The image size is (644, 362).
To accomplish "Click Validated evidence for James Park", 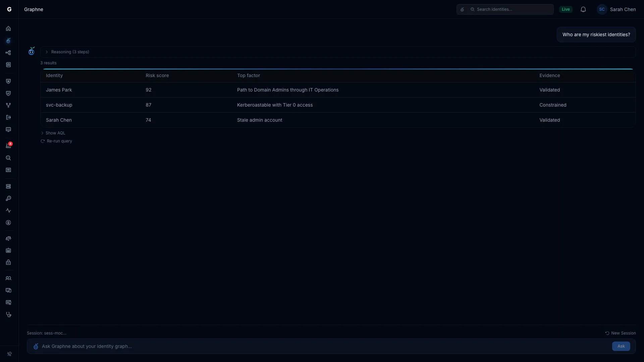I will (550, 90).
